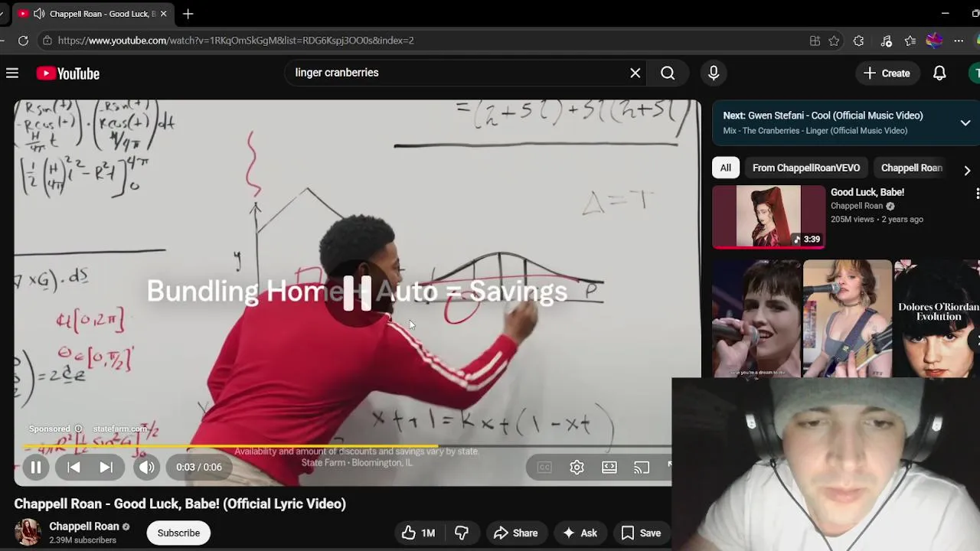This screenshot has width=980, height=551.
Task: Go to YouTube home via logo
Action: 68,73
